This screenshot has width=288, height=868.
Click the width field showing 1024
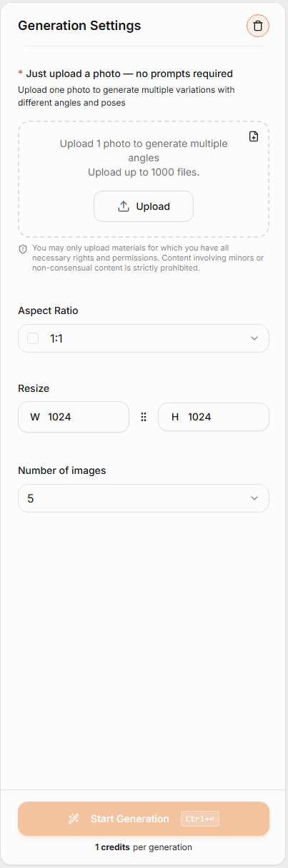tap(74, 417)
